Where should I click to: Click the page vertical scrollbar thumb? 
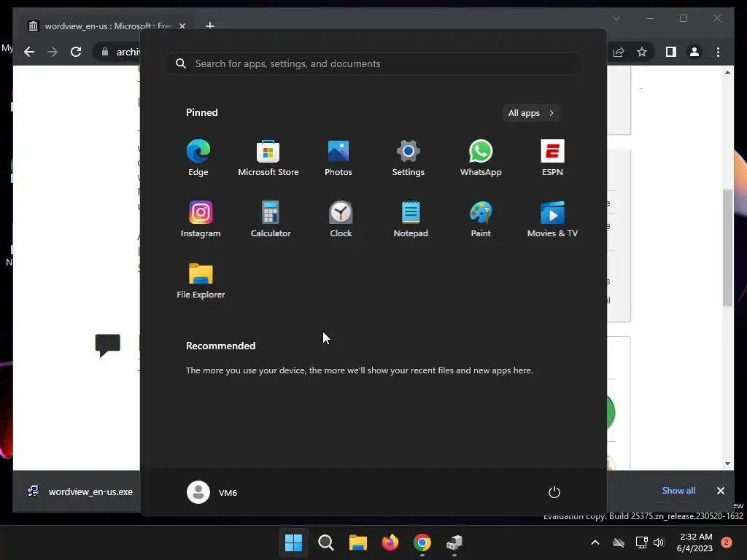[727, 248]
